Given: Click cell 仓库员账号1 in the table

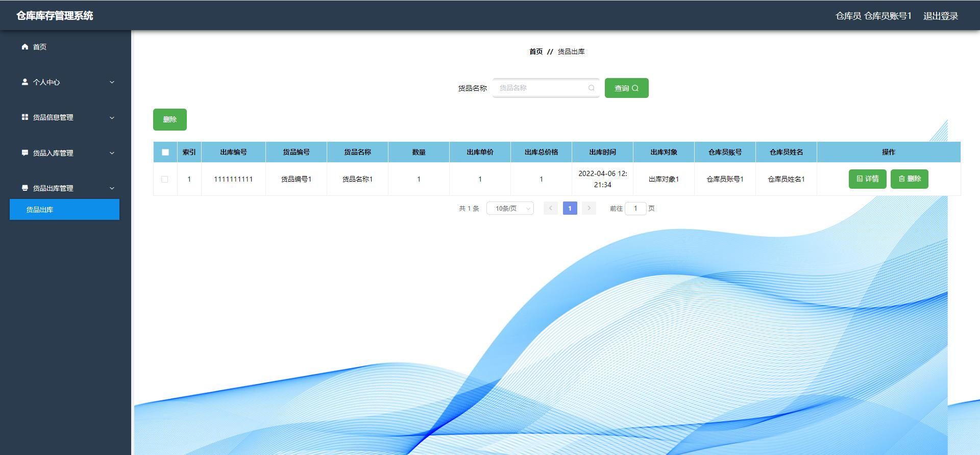Looking at the screenshot, I should (x=725, y=179).
